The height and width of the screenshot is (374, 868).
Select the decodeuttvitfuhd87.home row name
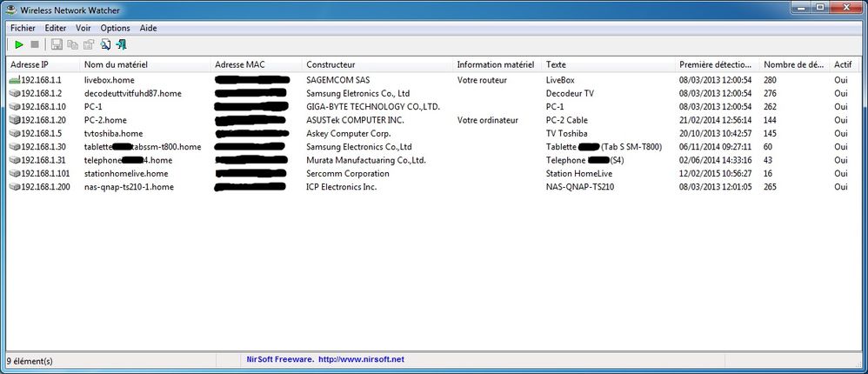(133, 94)
